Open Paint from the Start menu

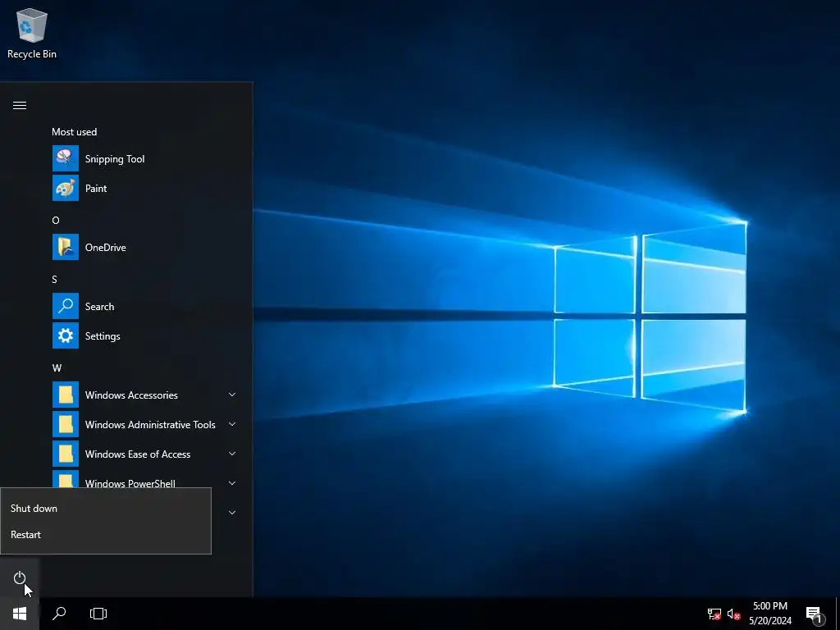[x=145, y=188]
